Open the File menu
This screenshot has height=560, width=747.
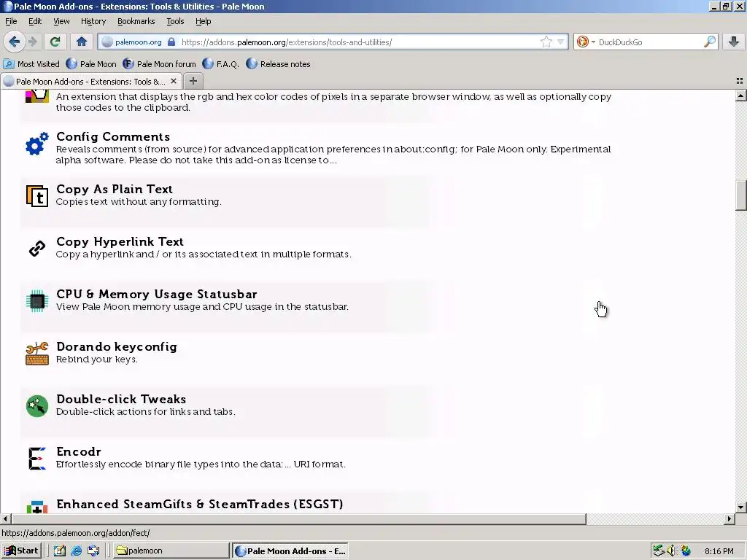[x=11, y=21]
